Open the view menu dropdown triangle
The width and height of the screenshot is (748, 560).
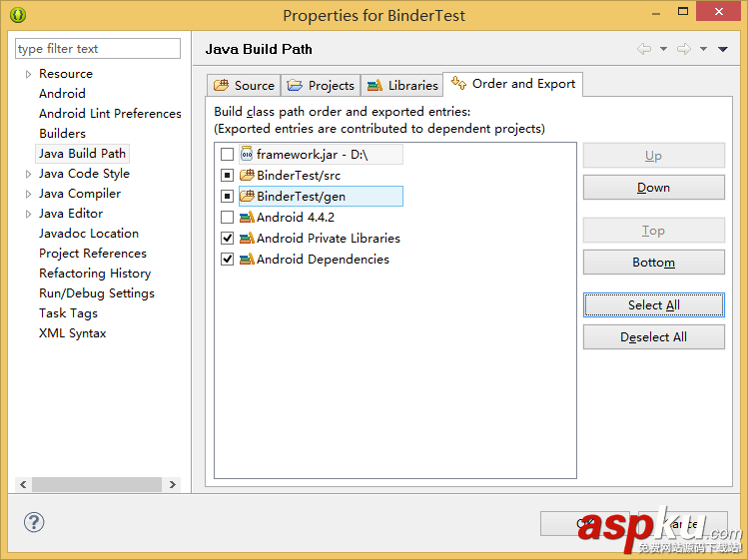pos(722,49)
